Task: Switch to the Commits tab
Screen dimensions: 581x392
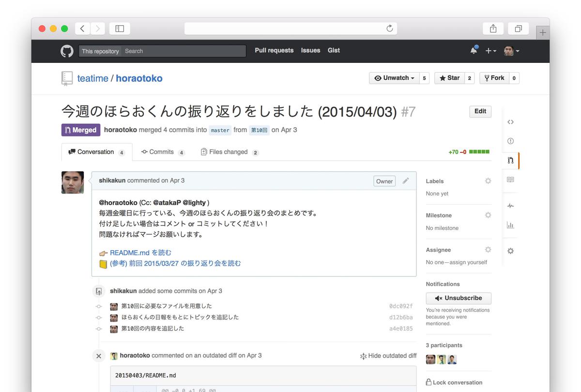Action: [162, 152]
